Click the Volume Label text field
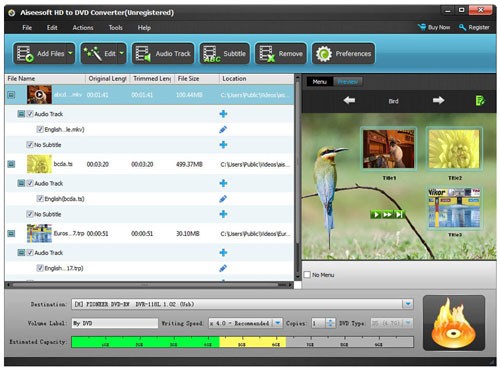Viewport: 500px width, 371px height. pyautogui.click(x=115, y=323)
